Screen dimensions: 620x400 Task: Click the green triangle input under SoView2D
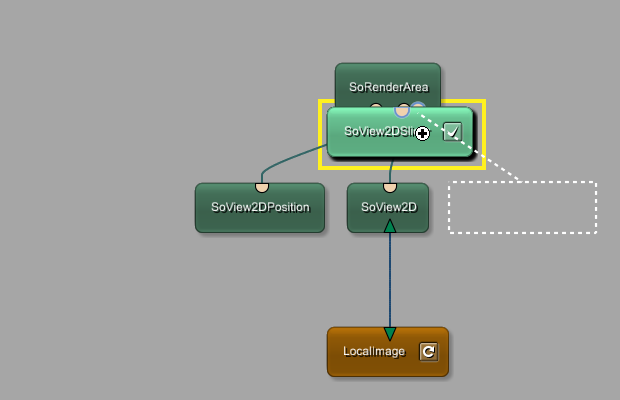pos(390,227)
